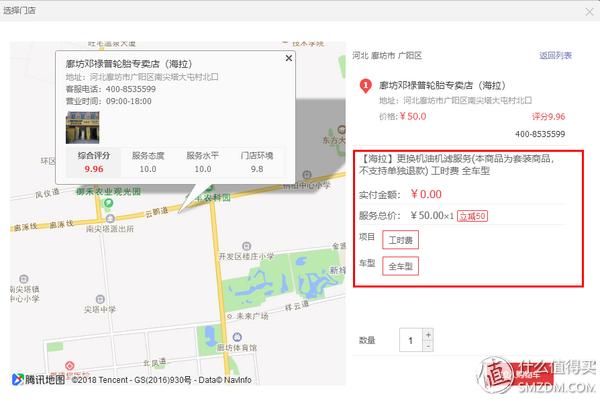Screen dimensions: 600x399
Task: Click the 立减50 discount tag
Action: (x=472, y=216)
